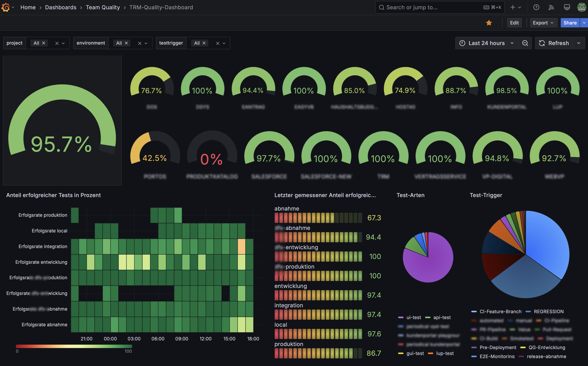Viewport: 588px width, 366px height.
Task: Open the Export dropdown
Action: pyautogui.click(x=543, y=22)
